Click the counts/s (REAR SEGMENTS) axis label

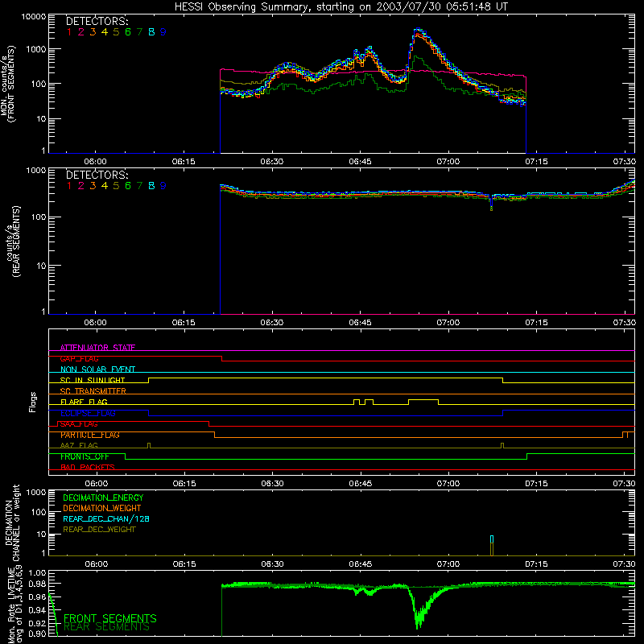[x=13, y=242]
